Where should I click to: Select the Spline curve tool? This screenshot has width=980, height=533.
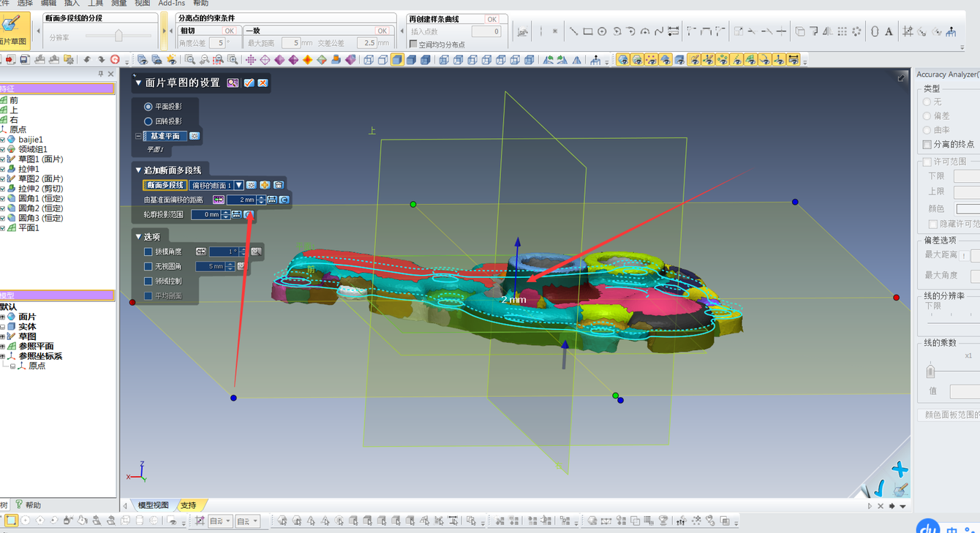coord(659,31)
